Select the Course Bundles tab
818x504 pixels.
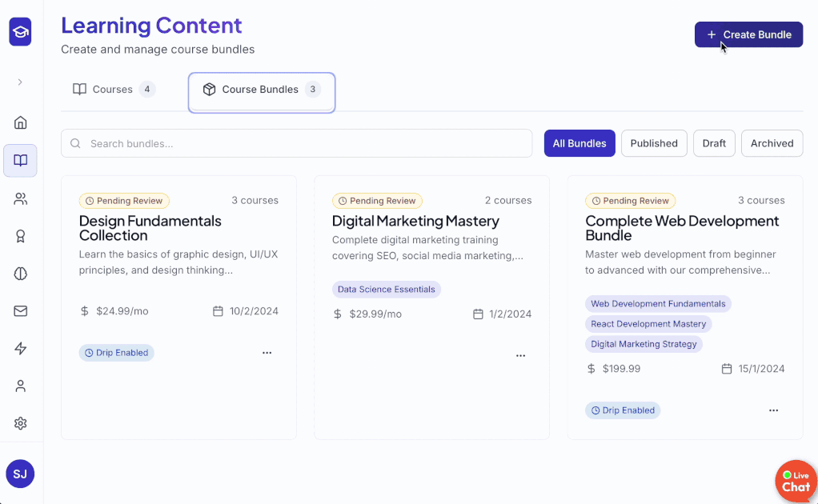click(261, 90)
